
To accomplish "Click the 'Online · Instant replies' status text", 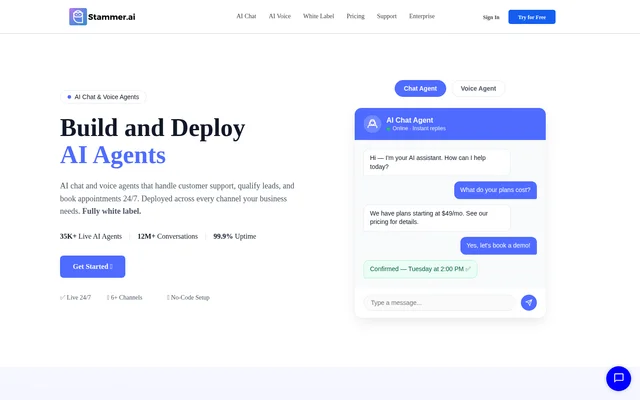I will point(416,128).
